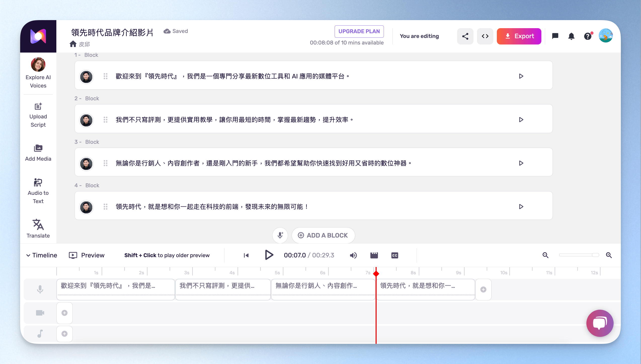Screen dimensions: 641x364
Task: Select timeline clip 領先時代，就是想和你
Action: point(426,289)
